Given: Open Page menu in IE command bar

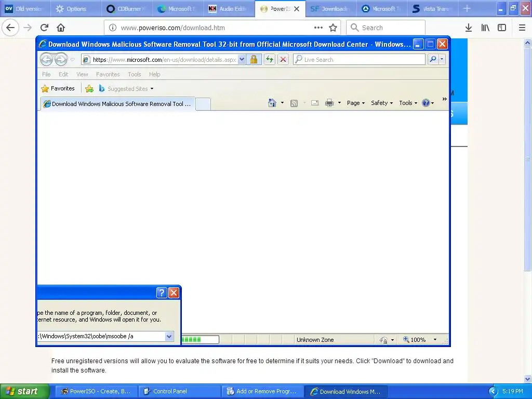Looking at the screenshot, I should 355,103.
